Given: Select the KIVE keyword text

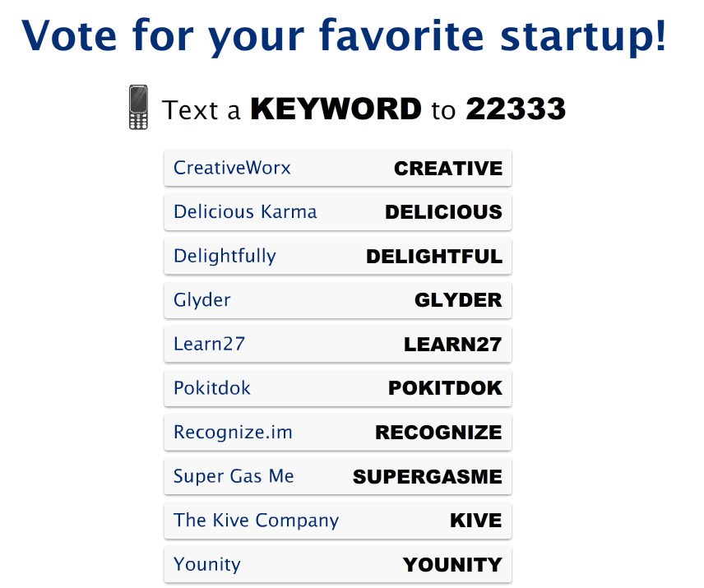Looking at the screenshot, I should click(475, 521).
